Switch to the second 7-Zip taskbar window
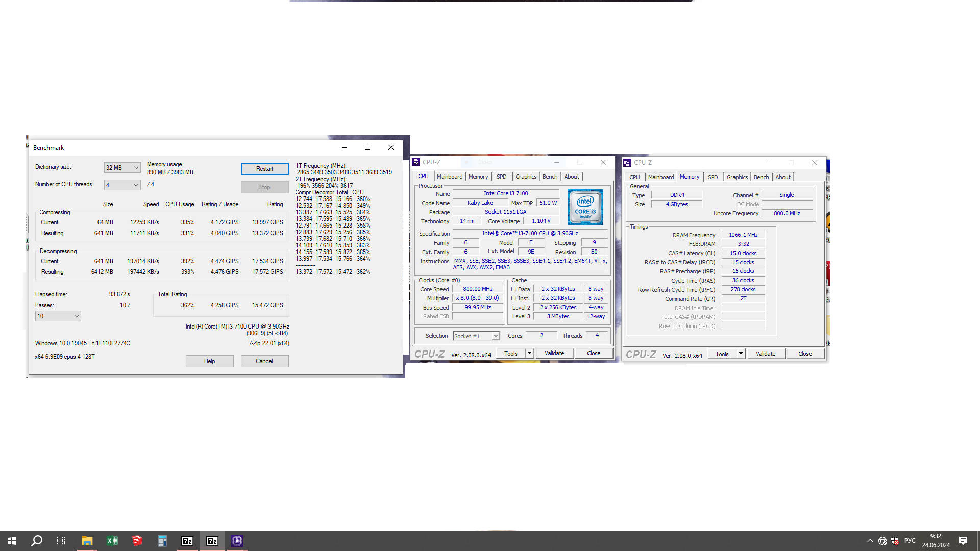Image resolution: width=980 pixels, height=551 pixels. point(212,541)
